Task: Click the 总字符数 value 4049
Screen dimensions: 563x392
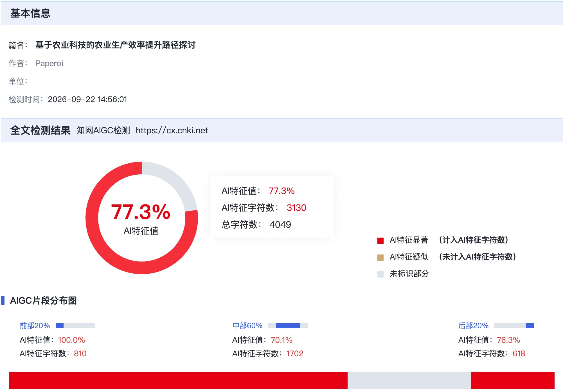Action: [280, 225]
